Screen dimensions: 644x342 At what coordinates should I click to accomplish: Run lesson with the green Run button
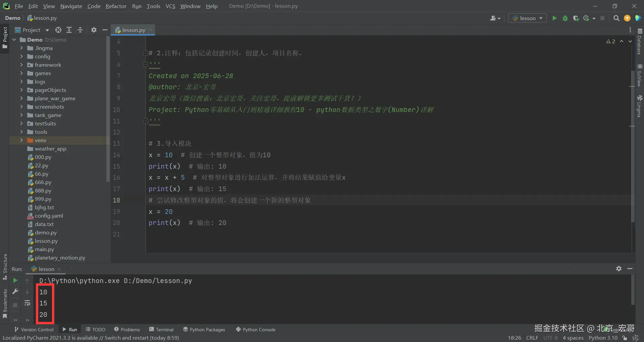tap(554, 18)
